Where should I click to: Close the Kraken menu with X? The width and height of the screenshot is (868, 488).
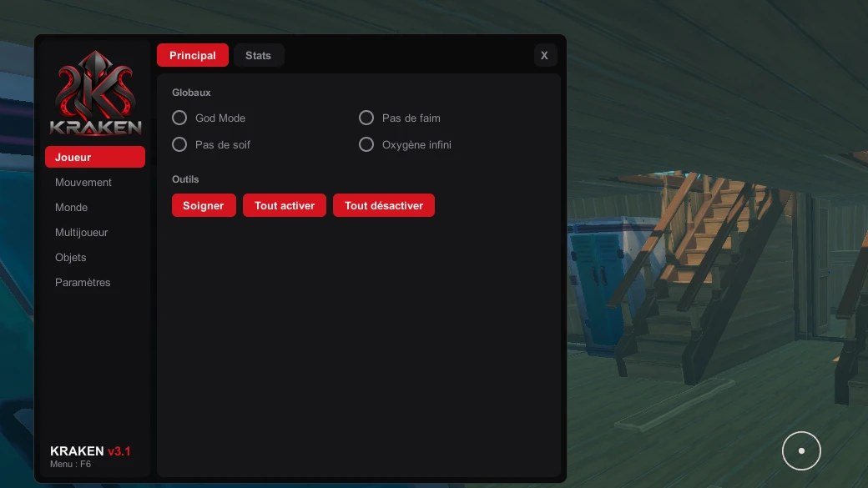point(545,55)
